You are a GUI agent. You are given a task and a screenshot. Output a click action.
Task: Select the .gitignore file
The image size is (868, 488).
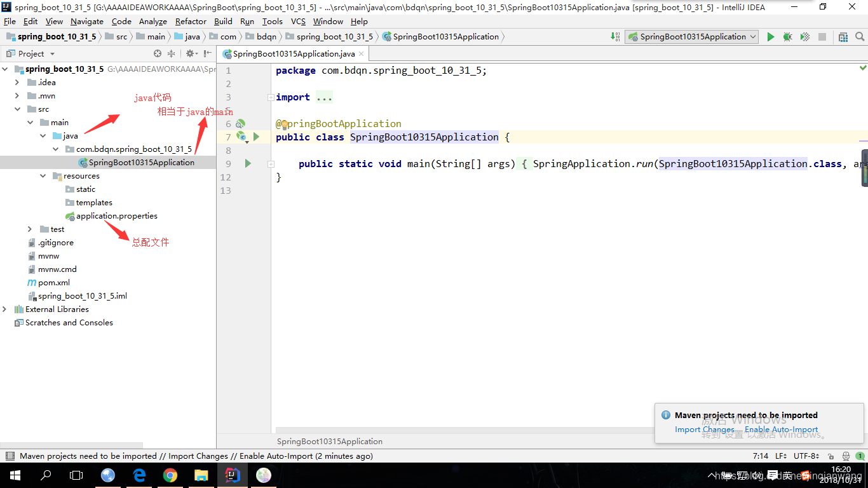[51, 243]
